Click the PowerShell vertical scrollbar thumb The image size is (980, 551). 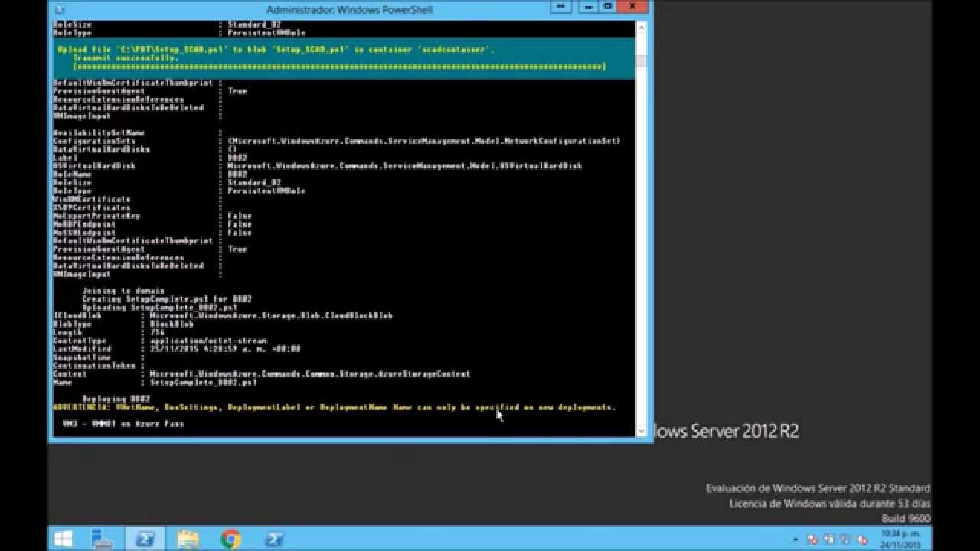[642, 61]
